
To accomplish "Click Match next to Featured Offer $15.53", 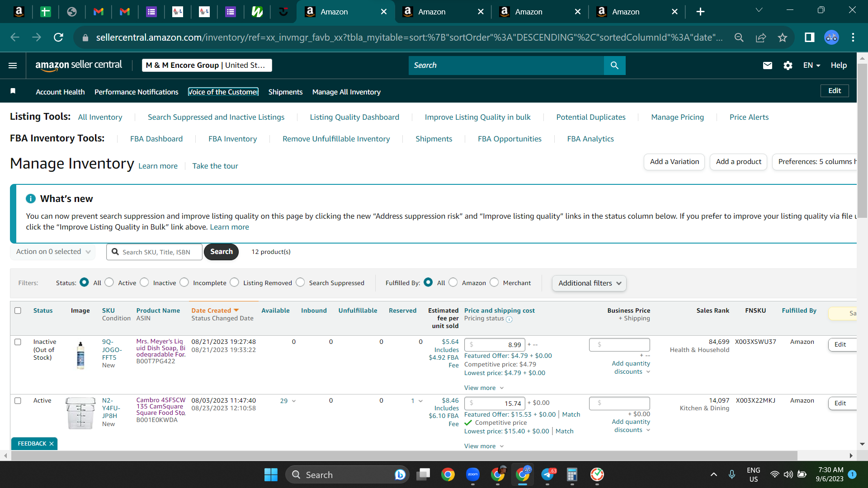I will [x=571, y=415].
